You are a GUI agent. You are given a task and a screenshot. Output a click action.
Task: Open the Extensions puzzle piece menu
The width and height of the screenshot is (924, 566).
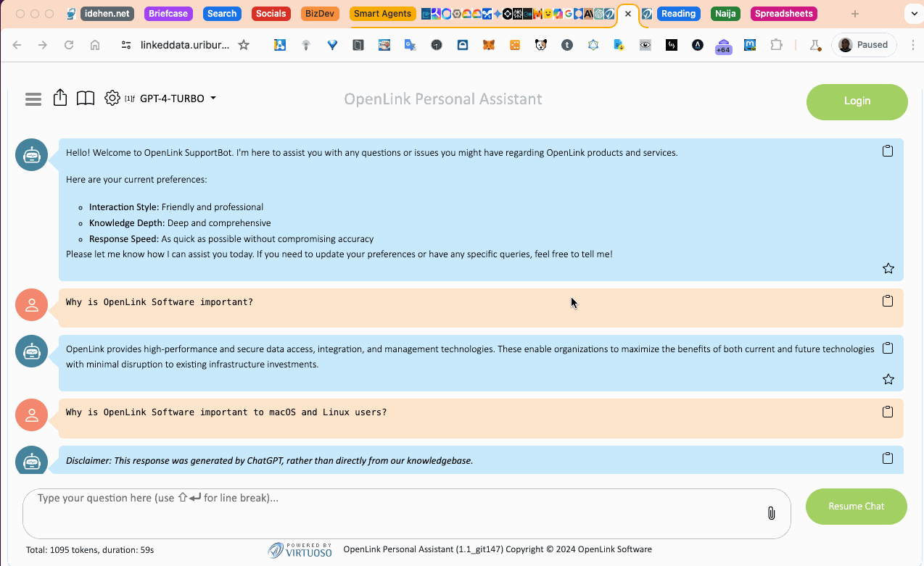[776, 45]
